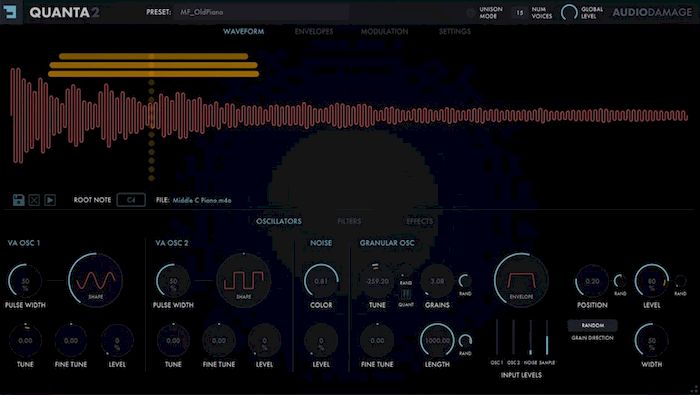
Task: Select the Effects tab
Action: [420, 221]
